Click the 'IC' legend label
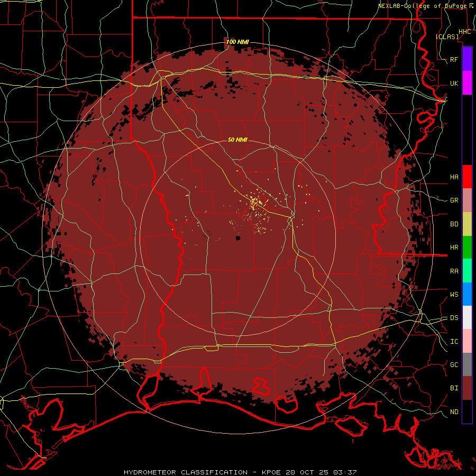Viewport: 476px width, 476px height. pyautogui.click(x=454, y=342)
